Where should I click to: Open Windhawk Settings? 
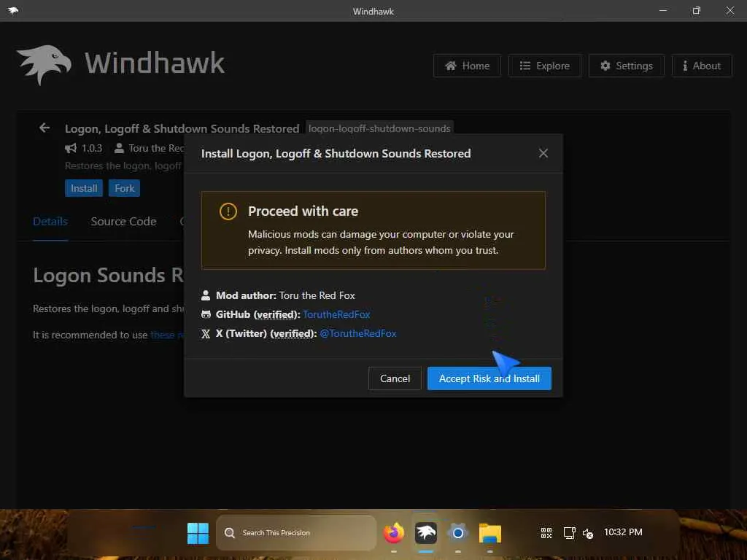click(626, 66)
